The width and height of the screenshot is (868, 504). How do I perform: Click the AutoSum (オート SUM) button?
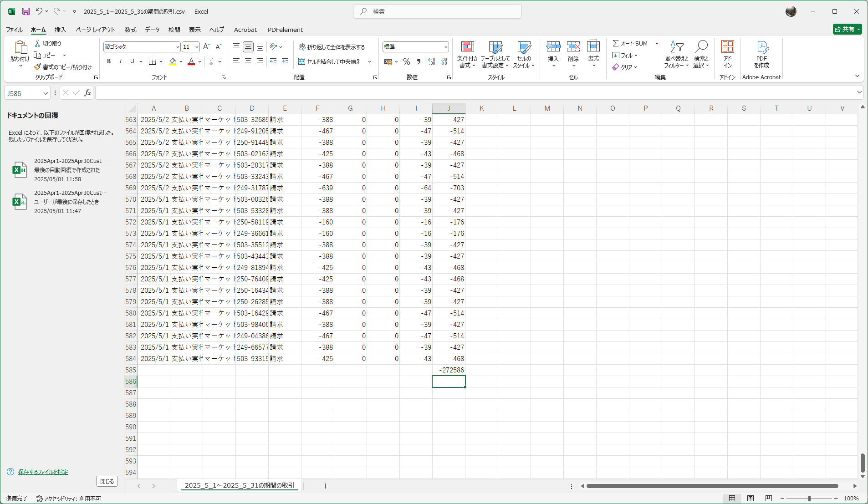[630, 43]
